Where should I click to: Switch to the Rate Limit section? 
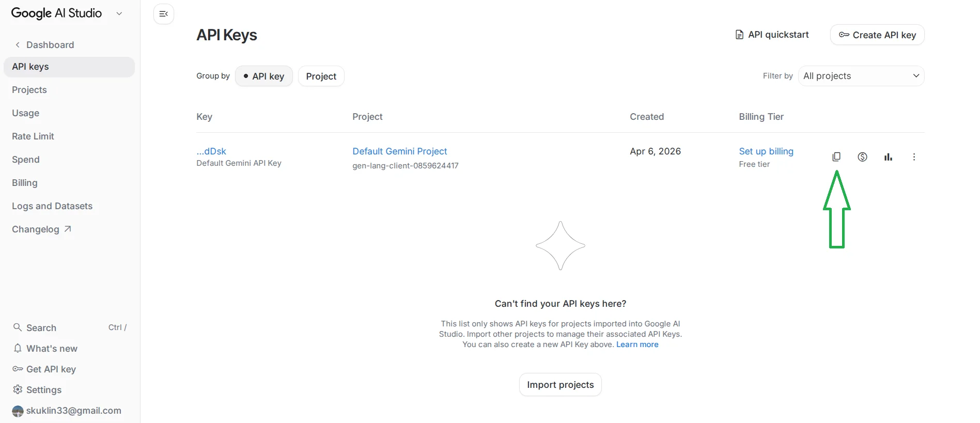click(33, 136)
